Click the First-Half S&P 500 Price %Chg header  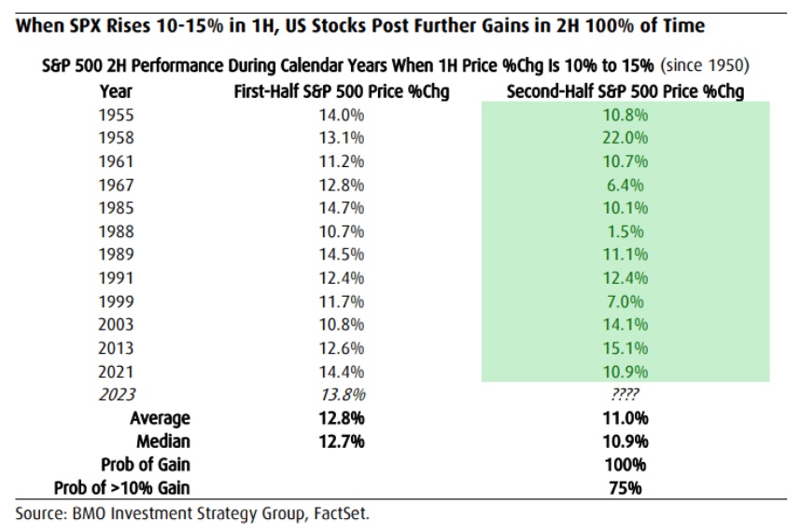pyautogui.click(x=325, y=91)
